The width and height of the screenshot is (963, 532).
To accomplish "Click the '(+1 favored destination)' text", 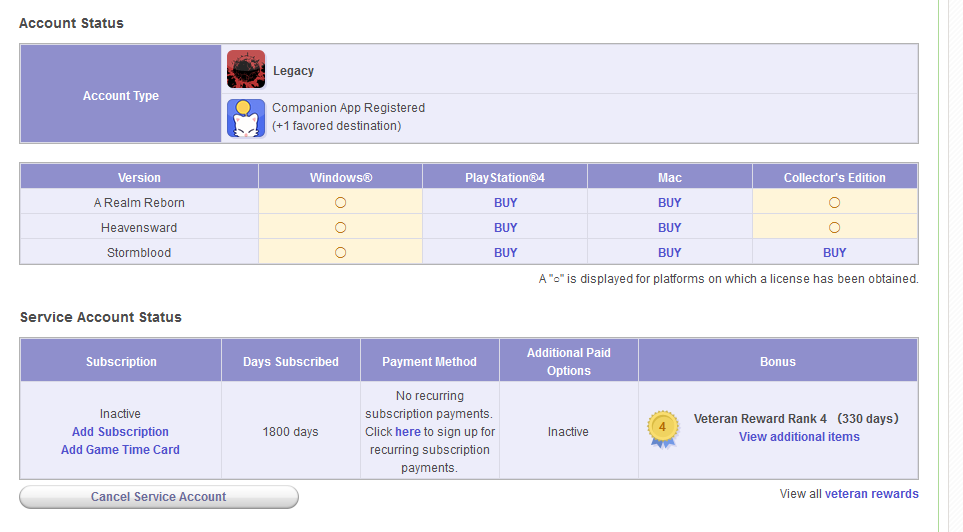I will [337, 126].
